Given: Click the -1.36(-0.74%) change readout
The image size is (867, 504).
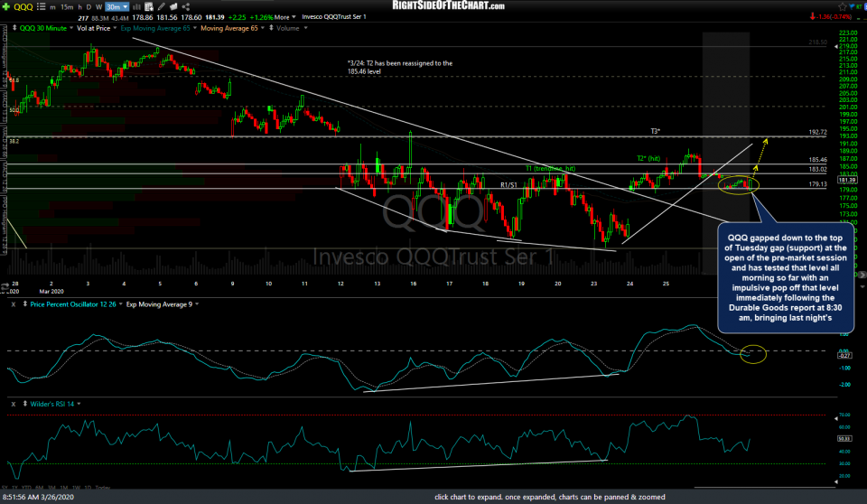Looking at the screenshot, I should (x=834, y=16).
